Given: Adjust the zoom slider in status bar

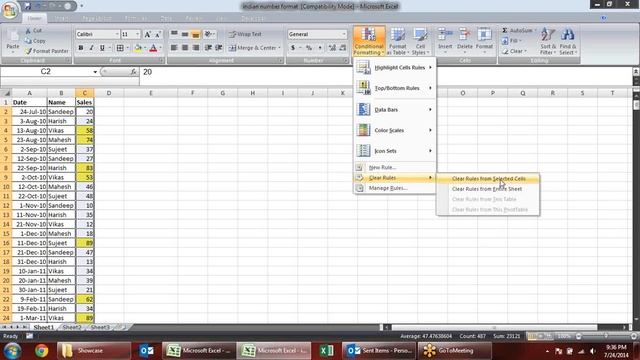Looking at the screenshot, I should coord(606,336).
